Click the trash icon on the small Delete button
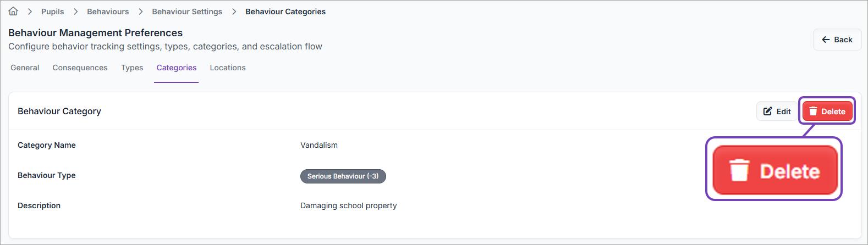Screen dimensions: 868x245 tap(813, 112)
